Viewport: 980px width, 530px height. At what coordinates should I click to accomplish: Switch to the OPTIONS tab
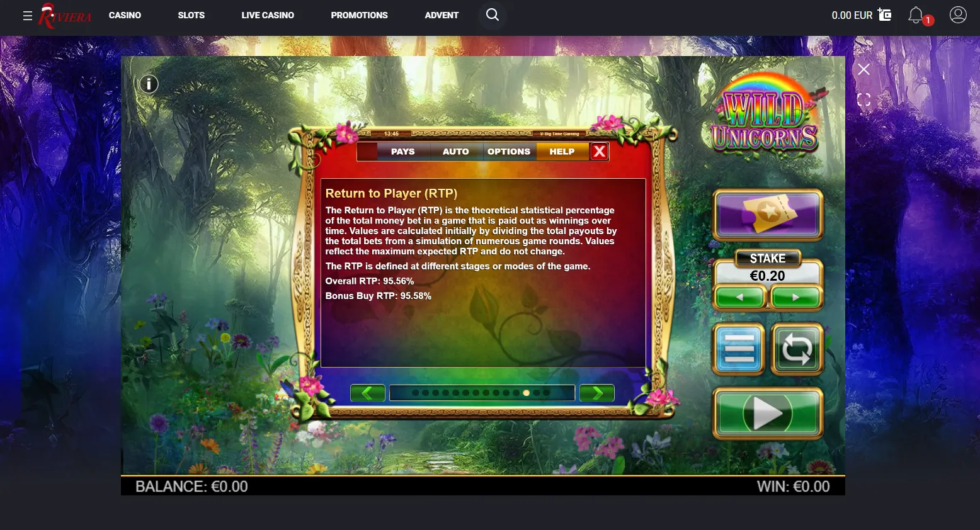(509, 152)
